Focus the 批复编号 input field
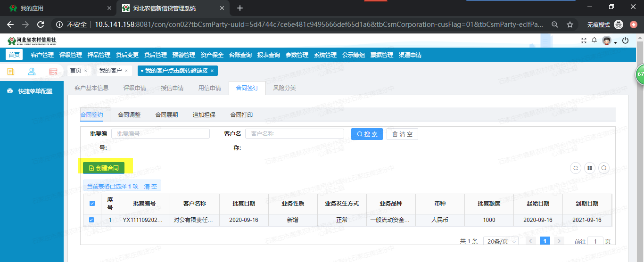 [160, 134]
